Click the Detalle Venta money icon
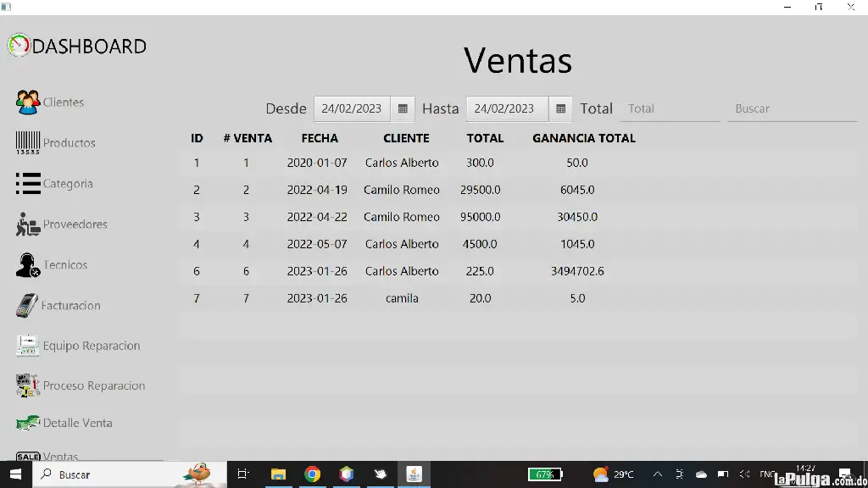 click(x=27, y=423)
